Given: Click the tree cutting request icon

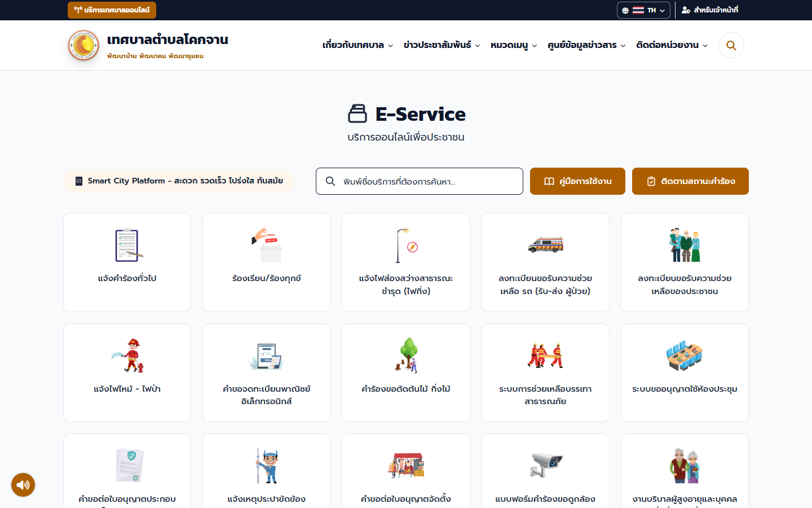Looking at the screenshot, I should tap(406, 356).
